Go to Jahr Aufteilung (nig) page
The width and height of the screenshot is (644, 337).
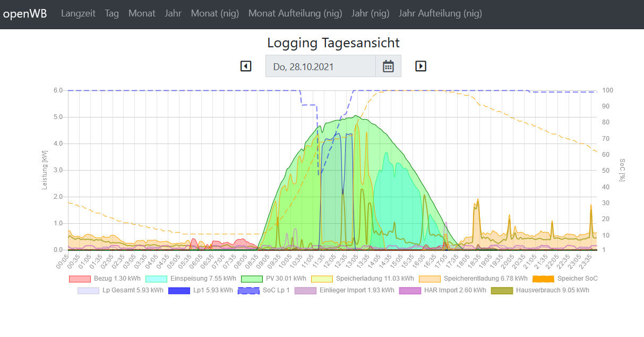[x=440, y=14]
